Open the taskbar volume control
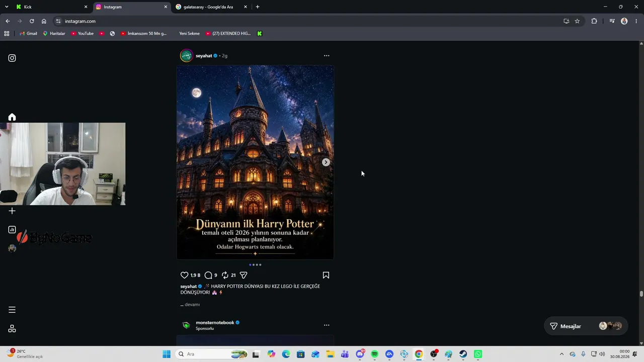 pos(602,354)
